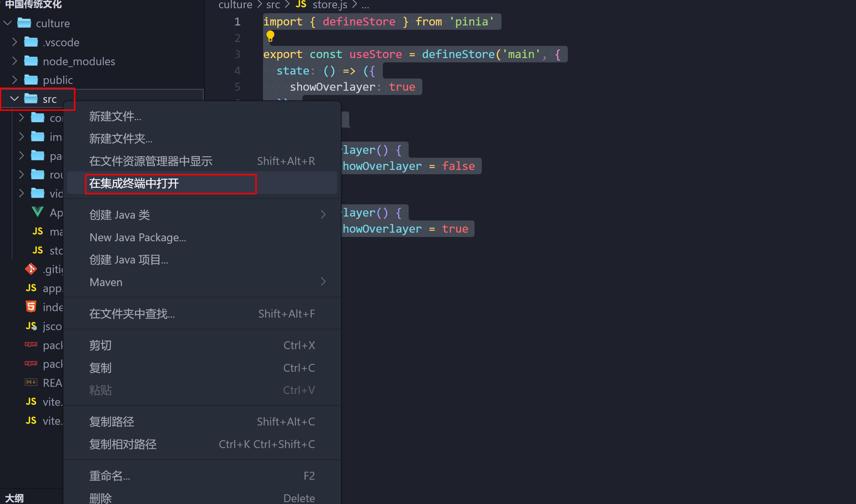Click the yellow lightbulb quick-fix icon
The width and height of the screenshot is (856, 504).
[270, 36]
